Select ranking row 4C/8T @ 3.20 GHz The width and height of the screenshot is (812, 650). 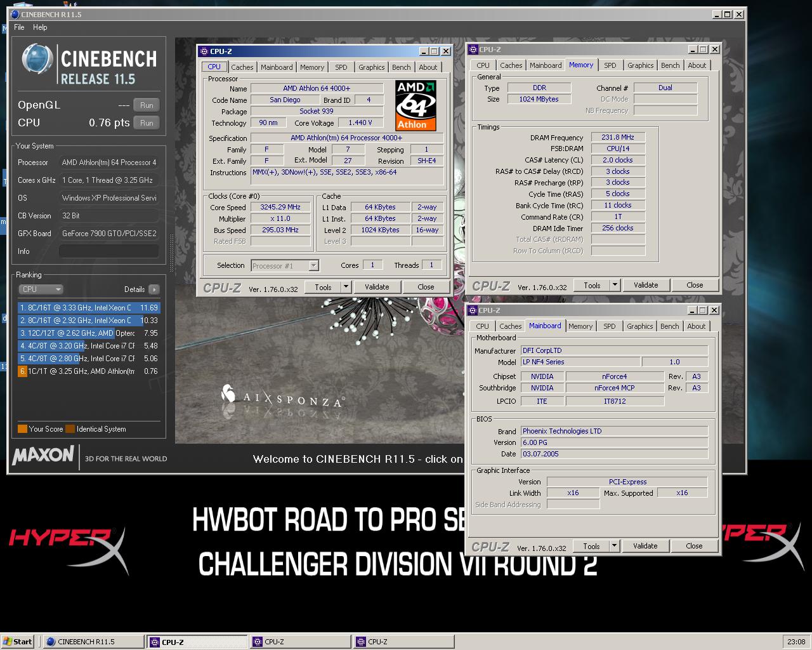click(89, 346)
